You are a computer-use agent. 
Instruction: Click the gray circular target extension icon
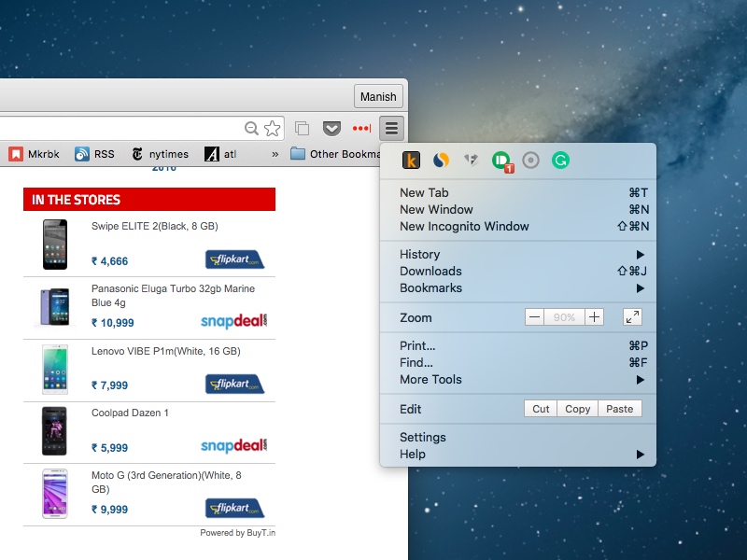click(x=530, y=161)
